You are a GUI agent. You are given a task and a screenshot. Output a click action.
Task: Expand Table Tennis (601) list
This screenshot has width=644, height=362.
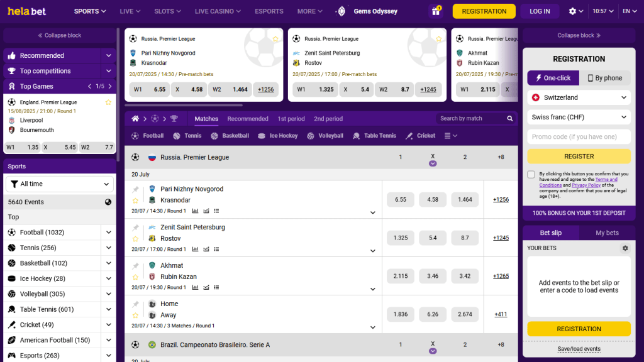click(x=108, y=309)
